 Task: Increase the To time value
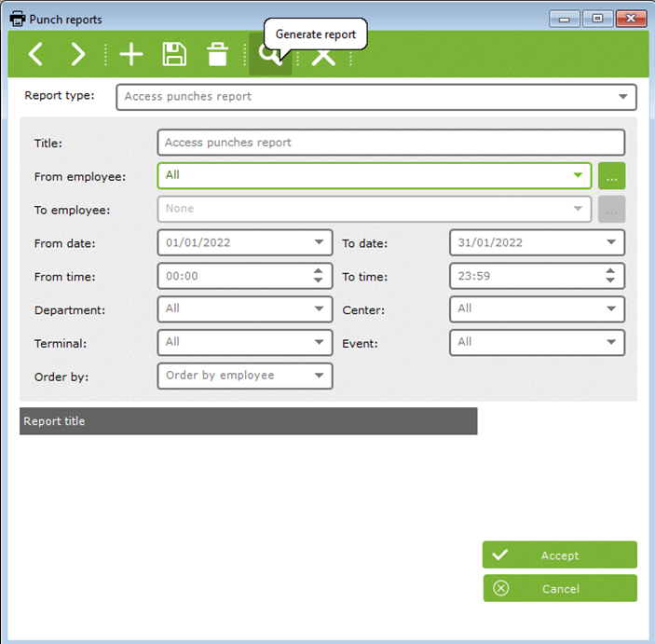click(x=610, y=271)
